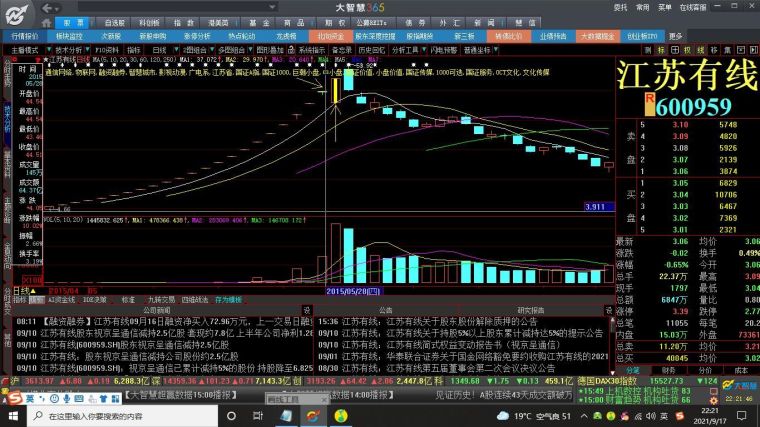Click the 大智慧 logo icon in title bar

(x=16, y=14)
